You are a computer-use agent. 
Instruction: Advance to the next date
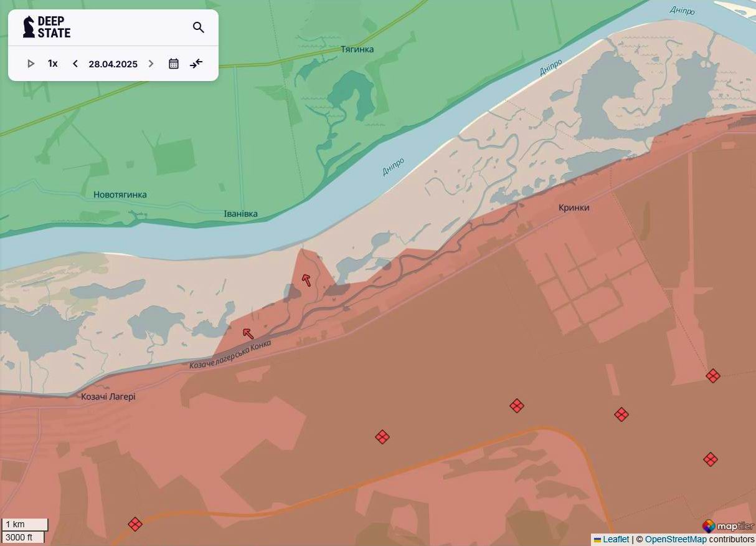(151, 63)
